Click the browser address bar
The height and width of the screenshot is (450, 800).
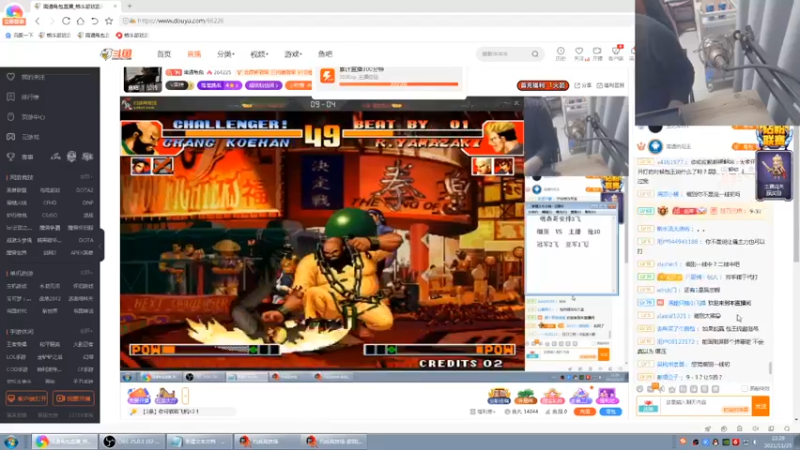tap(375, 21)
